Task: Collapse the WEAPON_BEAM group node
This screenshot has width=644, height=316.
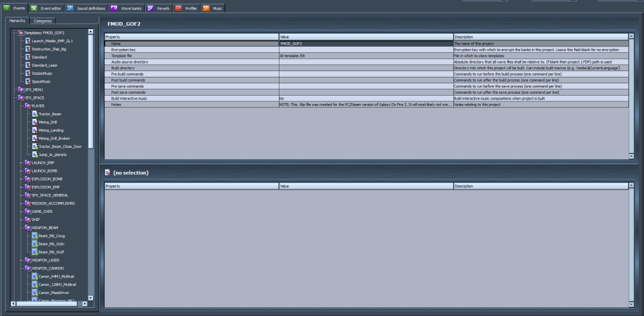Action: (21, 227)
